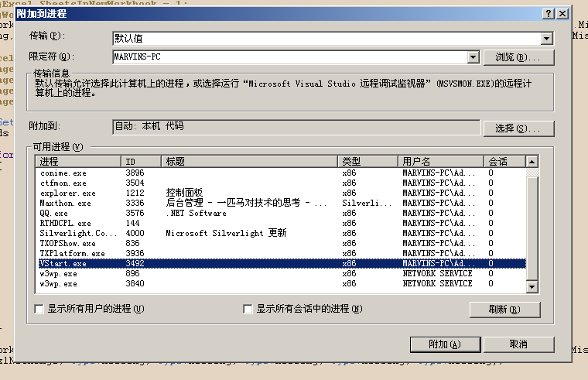588x380 pixels.
Task: Sort the list by the 进程 column header
Action: coord(78,162)
